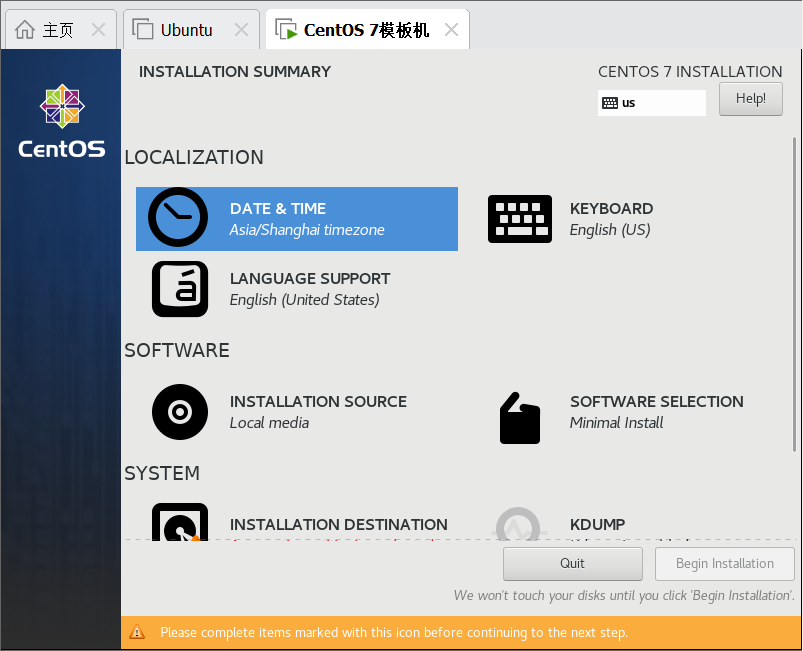Image resolution: width=803 pixels, height=651 pixels.
Task: Open Software Selection package icon
Action: tap(520, 418)
